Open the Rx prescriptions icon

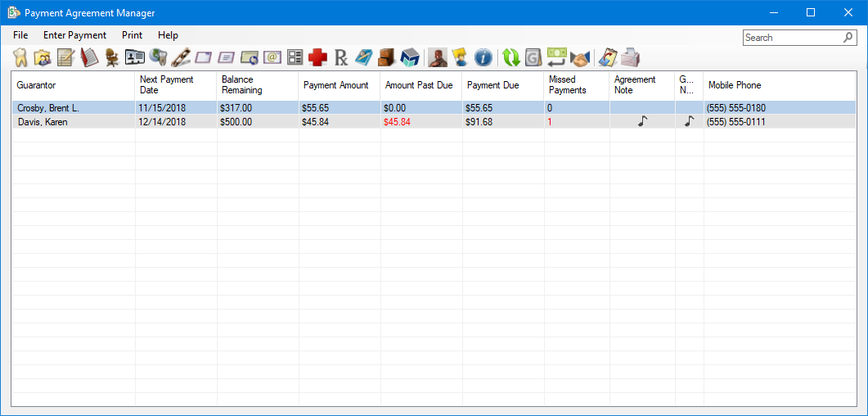(341, 58)
